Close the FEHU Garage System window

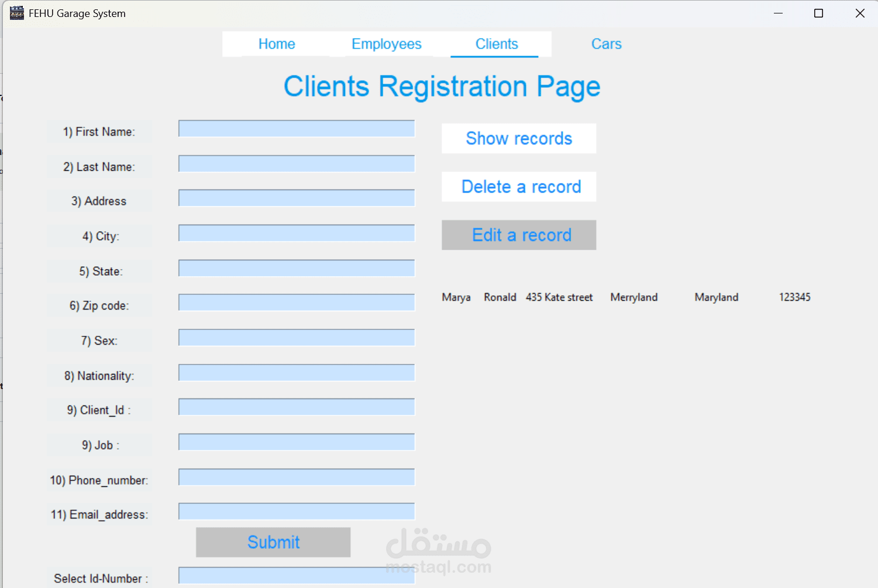tap(859, 13)
